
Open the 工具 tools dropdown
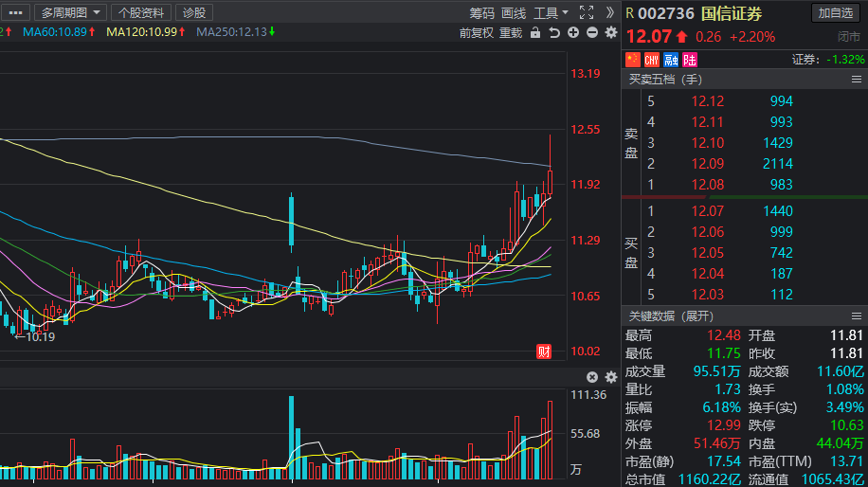click(x=551, y=12)
